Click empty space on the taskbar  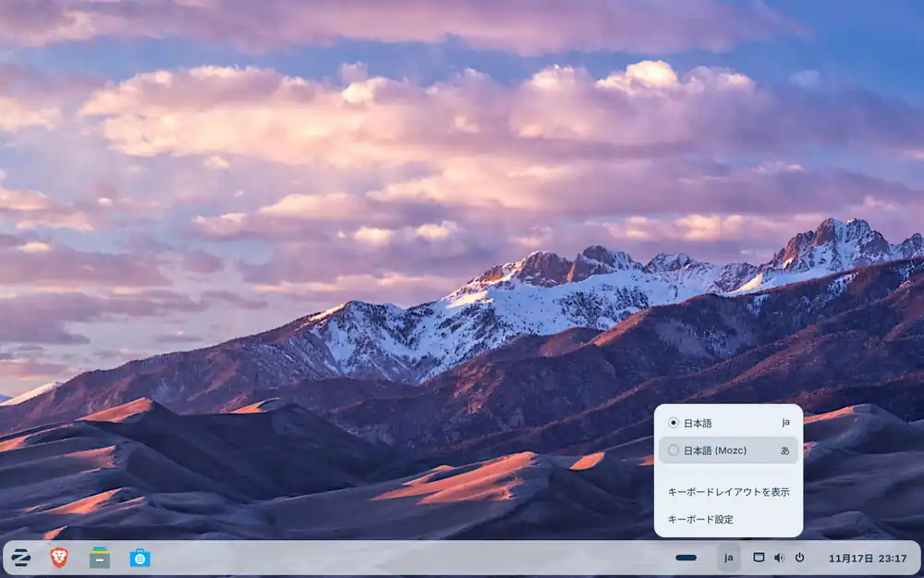pyautogui.click(x=416, y=558)
